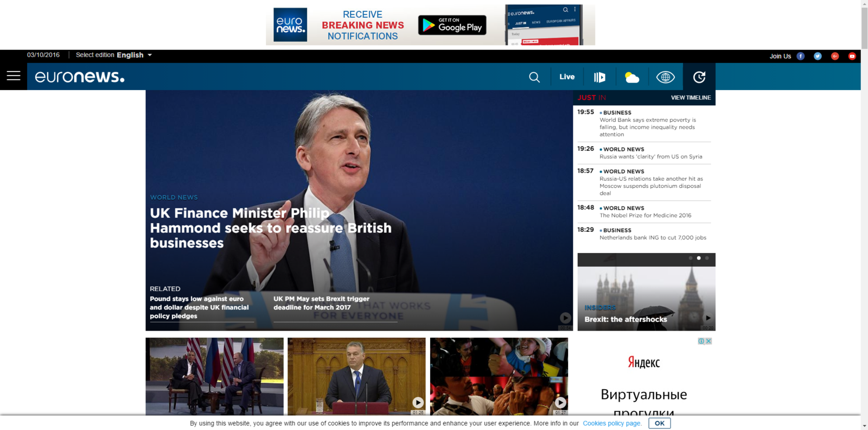868x430 pixels.
Task: Open the Live stream
Action: pos(567,77)
